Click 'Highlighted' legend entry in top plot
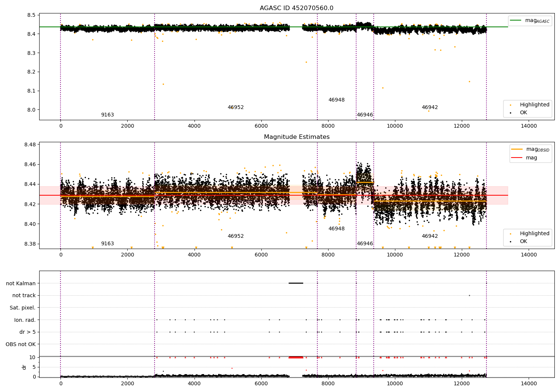Image resolution: width=560 pixels, height=392 pixels. [535, 105]
